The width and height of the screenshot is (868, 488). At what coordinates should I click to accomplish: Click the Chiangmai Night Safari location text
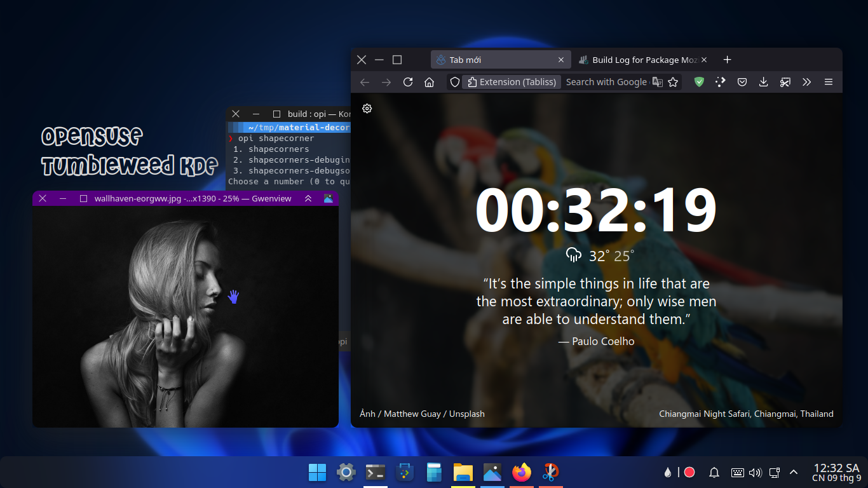tap(746, 414)
